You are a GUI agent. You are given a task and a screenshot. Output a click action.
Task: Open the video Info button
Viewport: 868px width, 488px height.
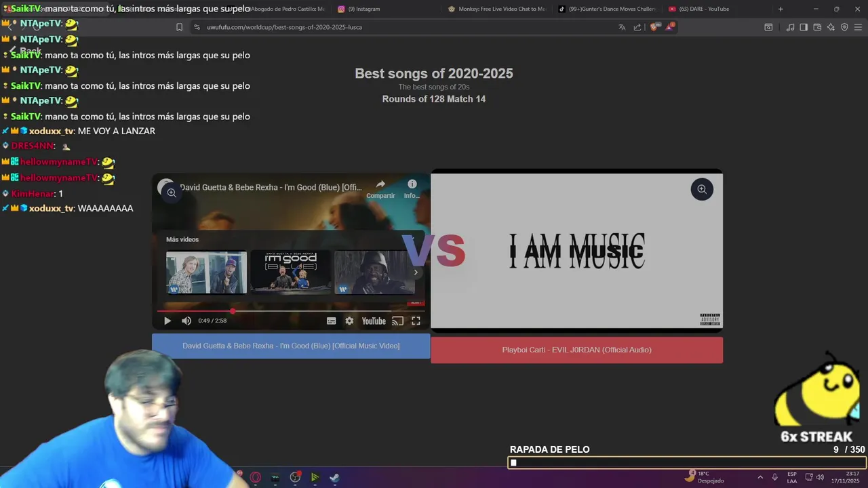pos(412,189)
